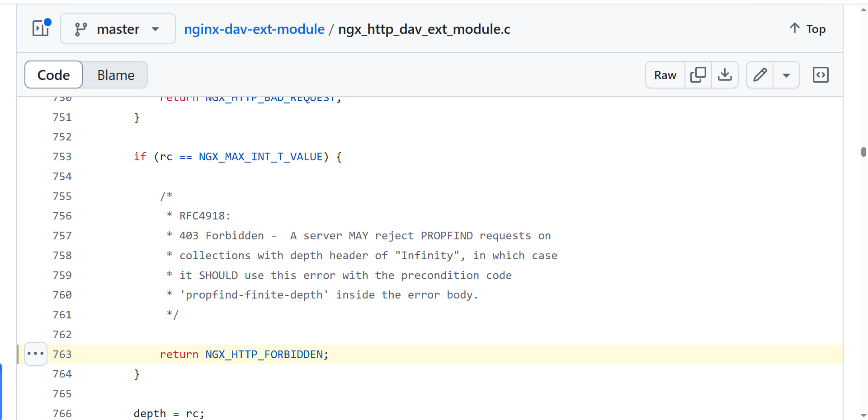Open the Raw file view

point(665,75)
